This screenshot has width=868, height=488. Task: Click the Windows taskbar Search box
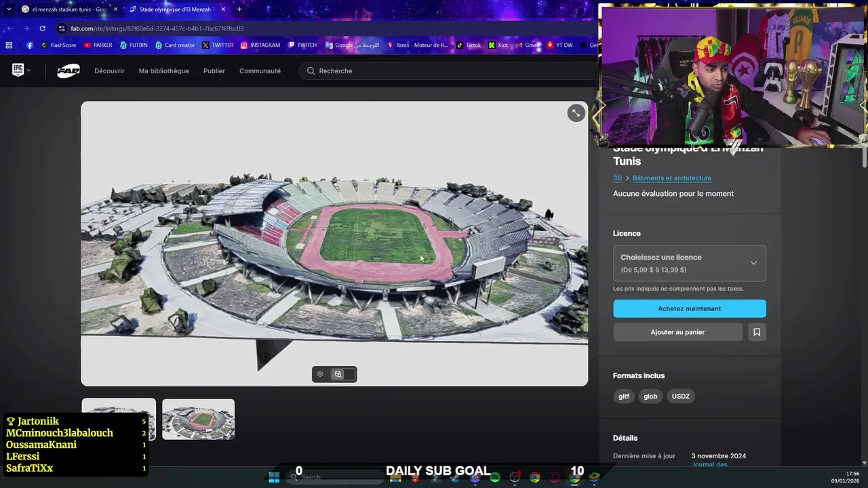335,477
